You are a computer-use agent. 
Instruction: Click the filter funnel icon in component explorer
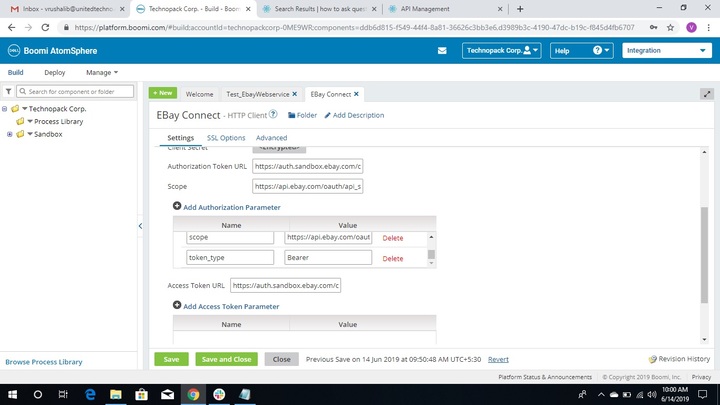[8, 92]
